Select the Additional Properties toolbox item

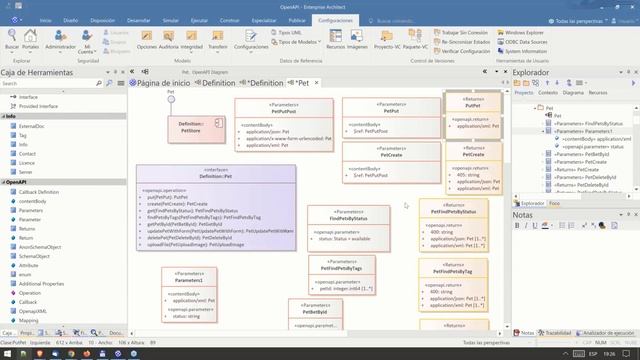click(41, 284)
